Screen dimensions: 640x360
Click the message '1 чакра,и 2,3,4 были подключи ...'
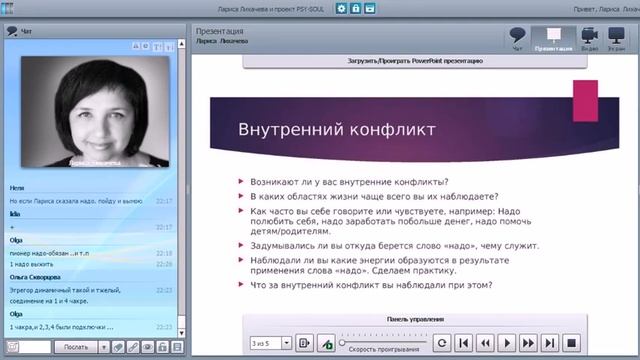62,327
